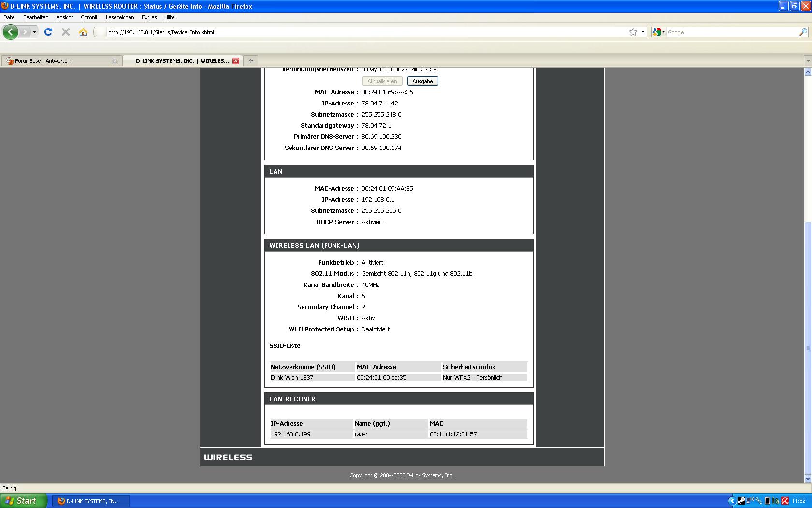Click the client name razer
Viewport: 812px width, 508px height.
(361, 434)
